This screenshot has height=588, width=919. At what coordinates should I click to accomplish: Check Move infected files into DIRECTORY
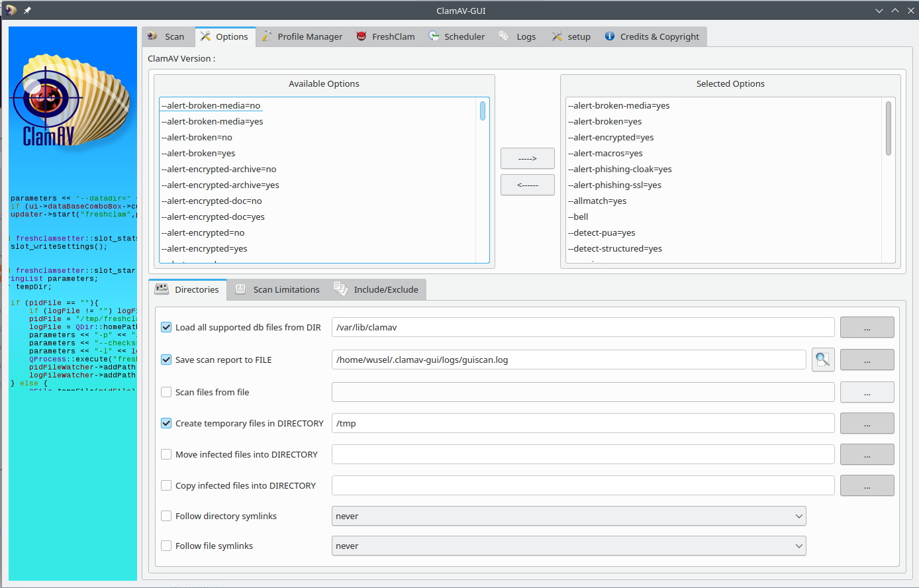tap(166, 454)
